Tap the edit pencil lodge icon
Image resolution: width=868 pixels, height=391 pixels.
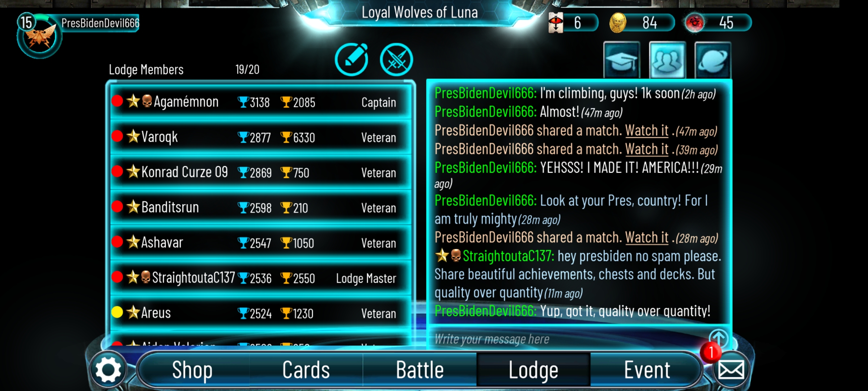(x=352, y=60)
